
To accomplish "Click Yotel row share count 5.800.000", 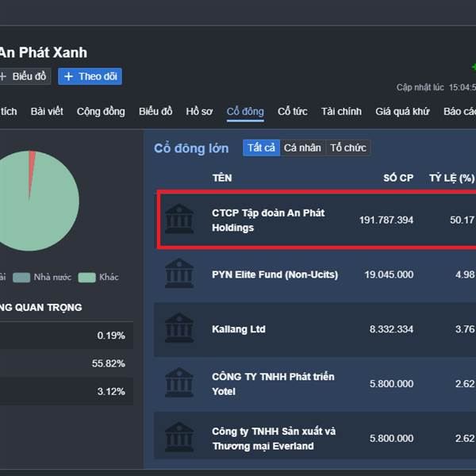I will point(391,384).
